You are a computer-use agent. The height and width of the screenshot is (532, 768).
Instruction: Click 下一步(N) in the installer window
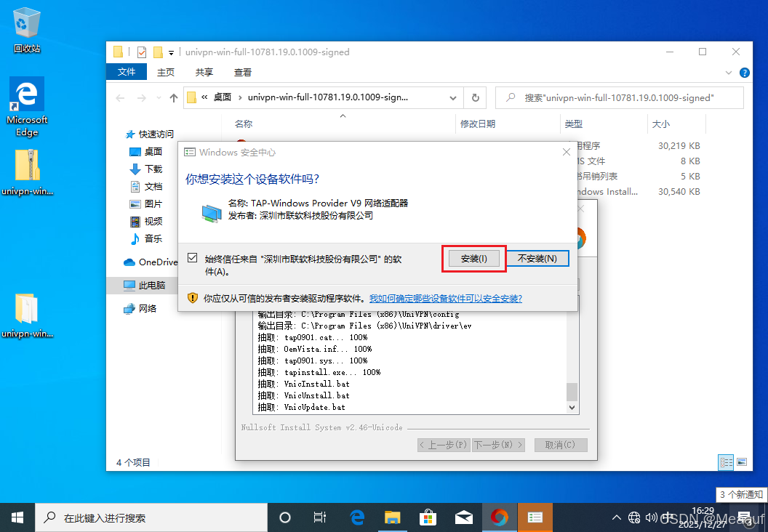point(499,445)
